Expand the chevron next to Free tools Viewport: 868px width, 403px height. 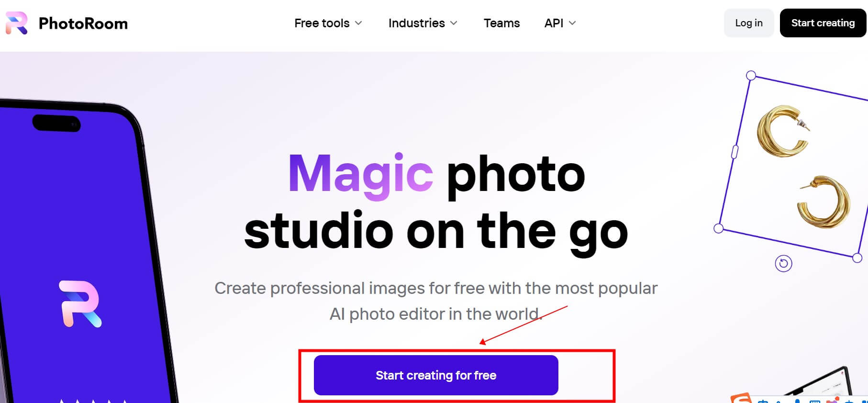point(358,23)
